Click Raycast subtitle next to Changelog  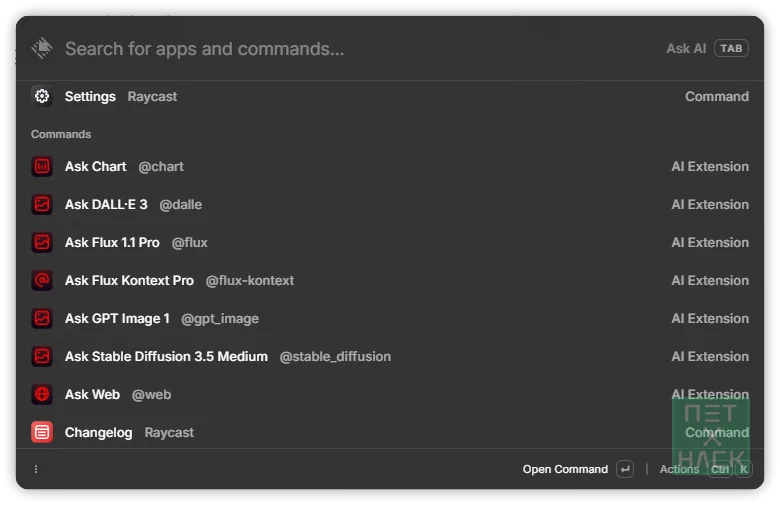click(x=169, y=432)
